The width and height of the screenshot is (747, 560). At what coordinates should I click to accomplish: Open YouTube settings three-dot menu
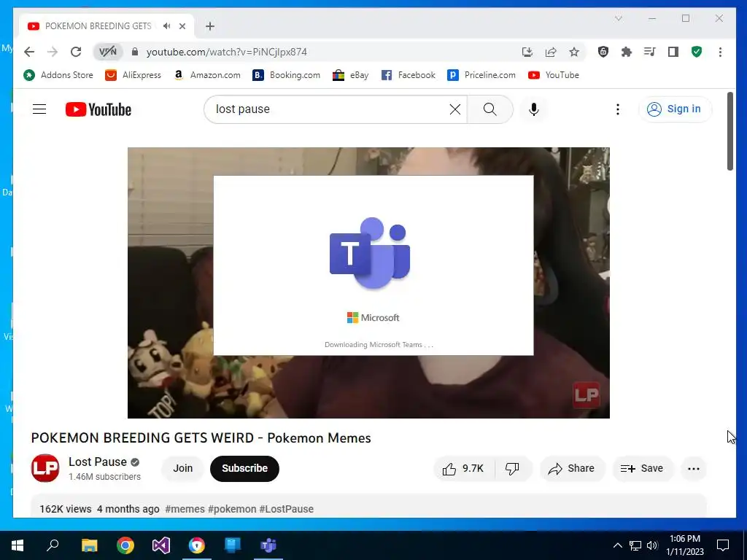coord(618,109)
